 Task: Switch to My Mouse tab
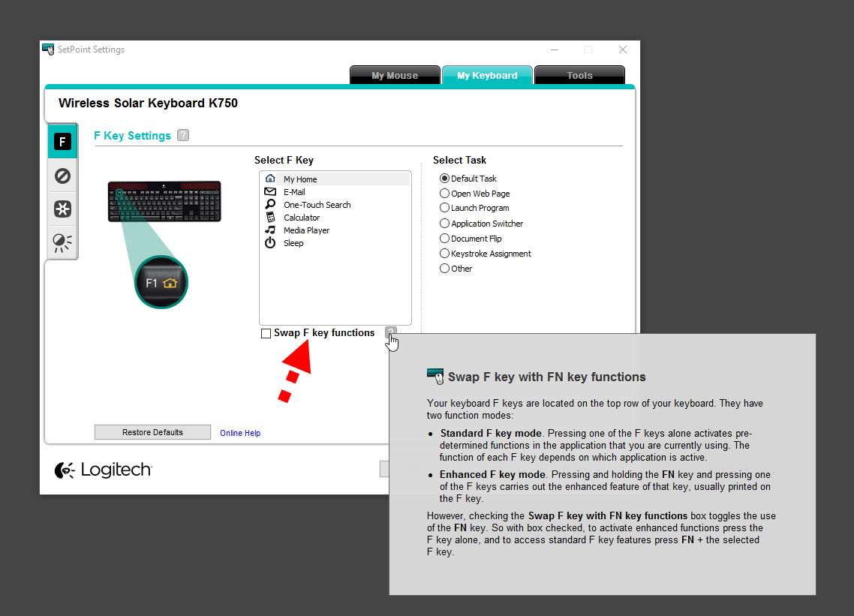[395, 75]
